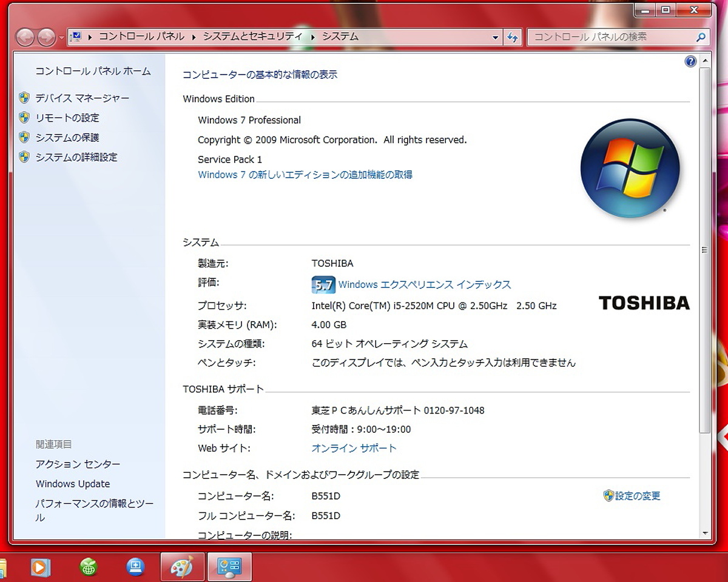Click the Forward navigation arrow button

click(47, 38)
